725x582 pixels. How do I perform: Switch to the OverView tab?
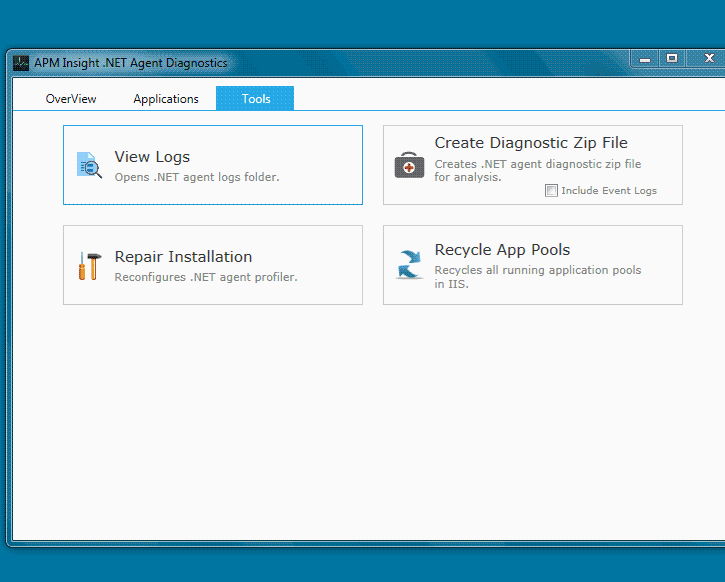71,99
